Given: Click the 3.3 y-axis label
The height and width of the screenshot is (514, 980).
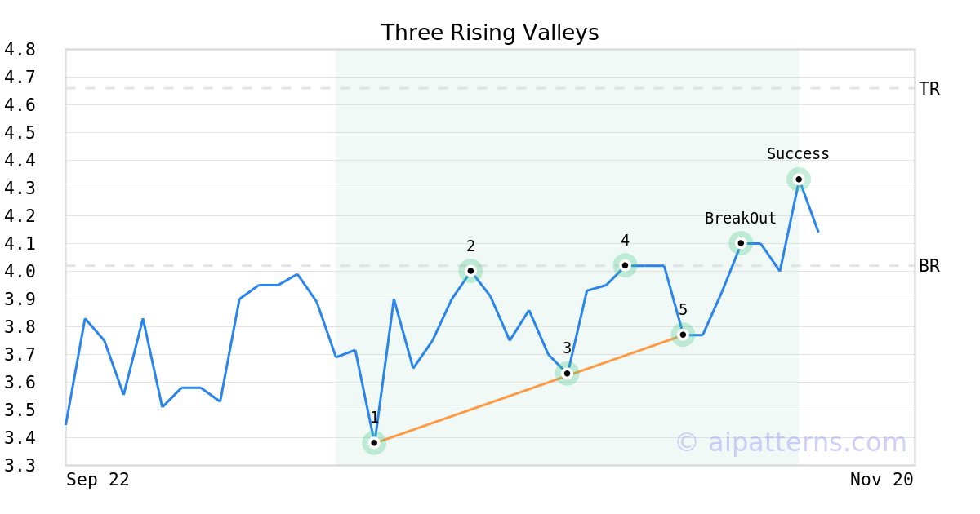Looking at the screenshot, I should pos(20,466).
